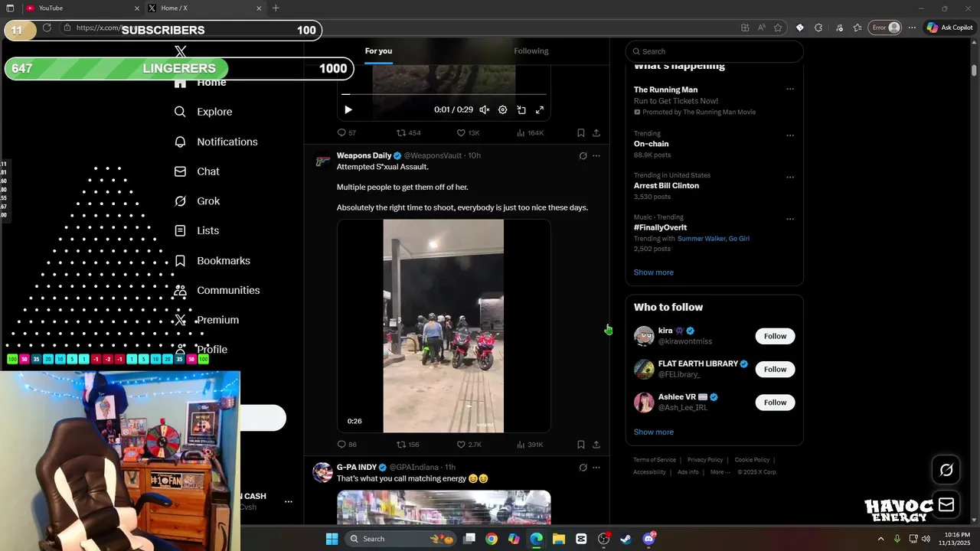
Task: Show more trends under What's happening
Action: tap(654, 272)
